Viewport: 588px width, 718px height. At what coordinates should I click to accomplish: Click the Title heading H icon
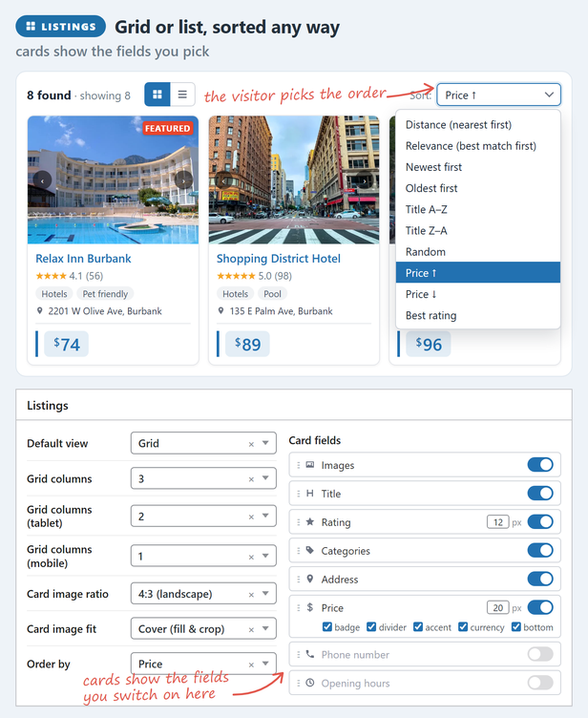(310, 494)
